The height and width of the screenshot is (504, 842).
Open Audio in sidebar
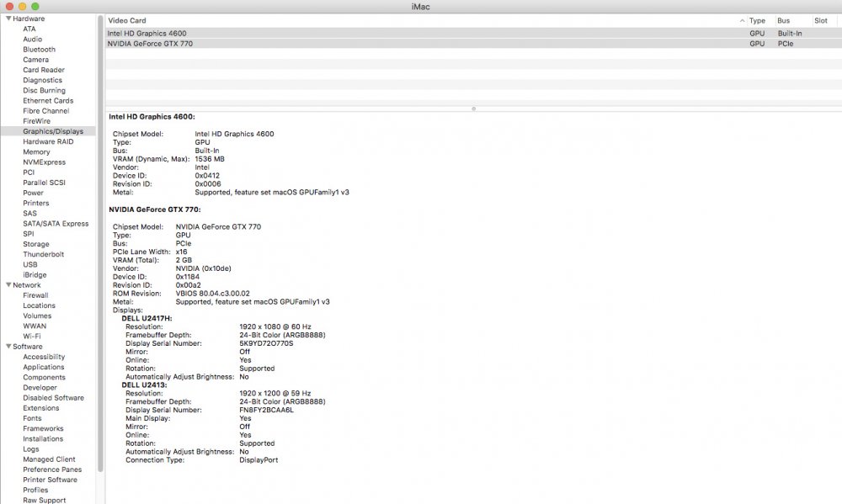click(32, 40)
